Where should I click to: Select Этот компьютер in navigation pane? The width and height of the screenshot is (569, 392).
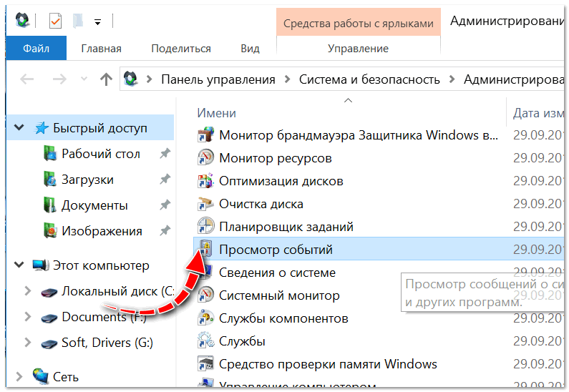[101, 265]
